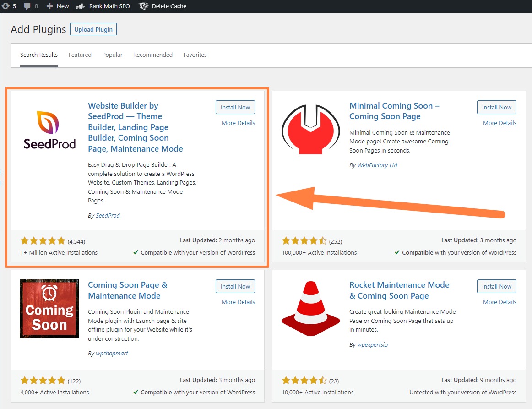Switch to the Popular tab
The image size is (532, 409).
(112, 55)
